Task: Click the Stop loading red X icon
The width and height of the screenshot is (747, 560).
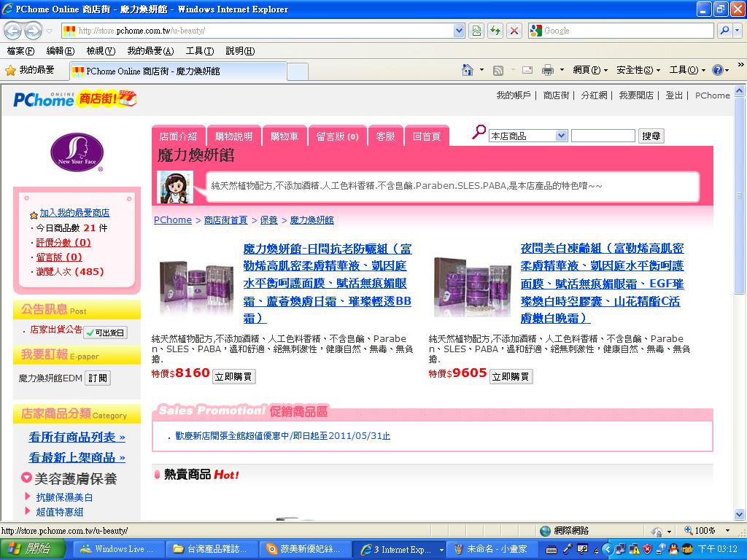Action: (x=514, y=31)
